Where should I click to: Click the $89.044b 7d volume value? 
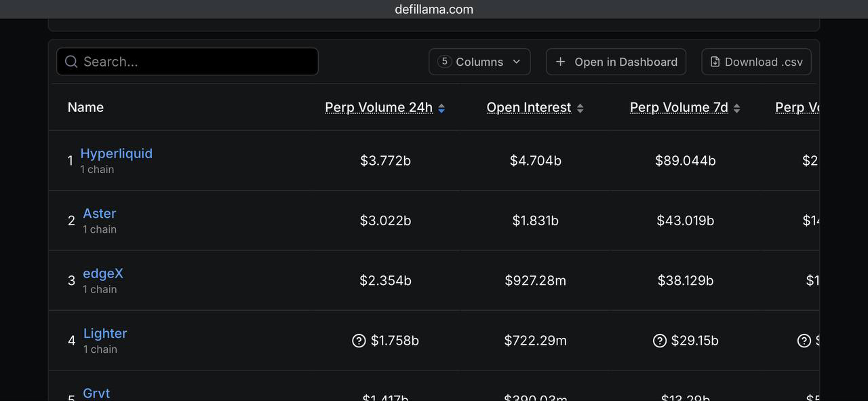point(686,161)
